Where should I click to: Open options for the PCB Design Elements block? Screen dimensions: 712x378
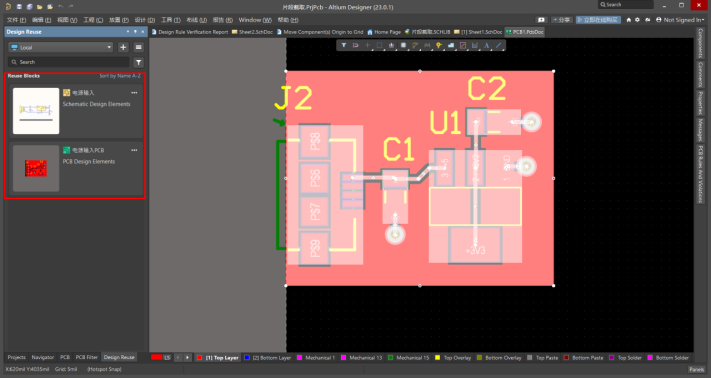point(134,150)
